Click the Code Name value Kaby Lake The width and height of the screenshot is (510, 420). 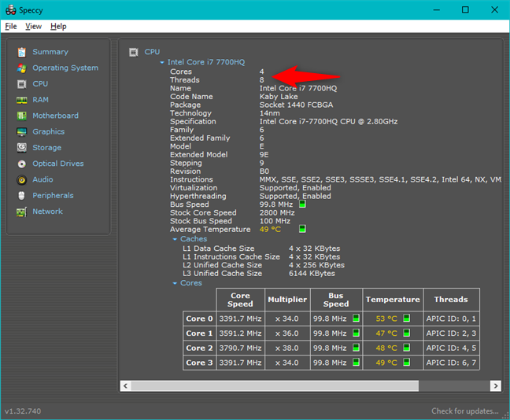(x=279, y=97)
